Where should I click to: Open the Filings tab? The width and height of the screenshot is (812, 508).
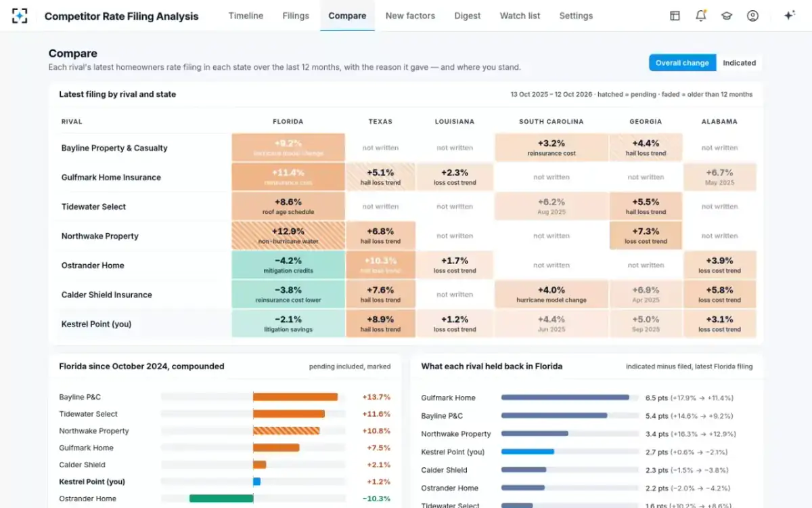[x=296, y=16]
